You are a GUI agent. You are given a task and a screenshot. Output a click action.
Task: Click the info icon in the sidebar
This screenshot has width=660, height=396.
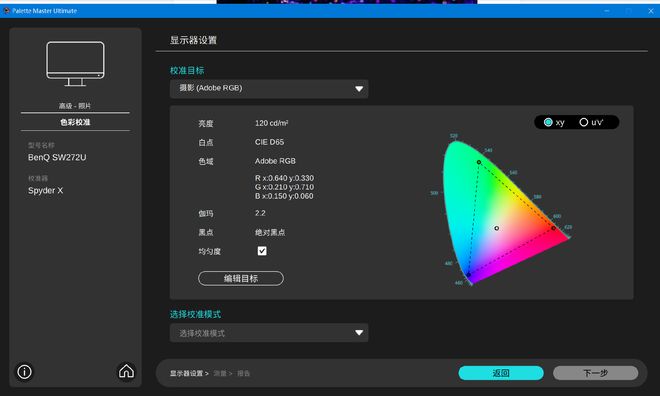click(x=24, y=372)
